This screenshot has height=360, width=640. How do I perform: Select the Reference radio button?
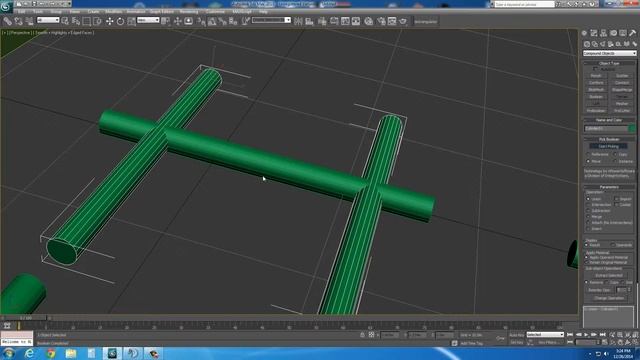(589, 154)
